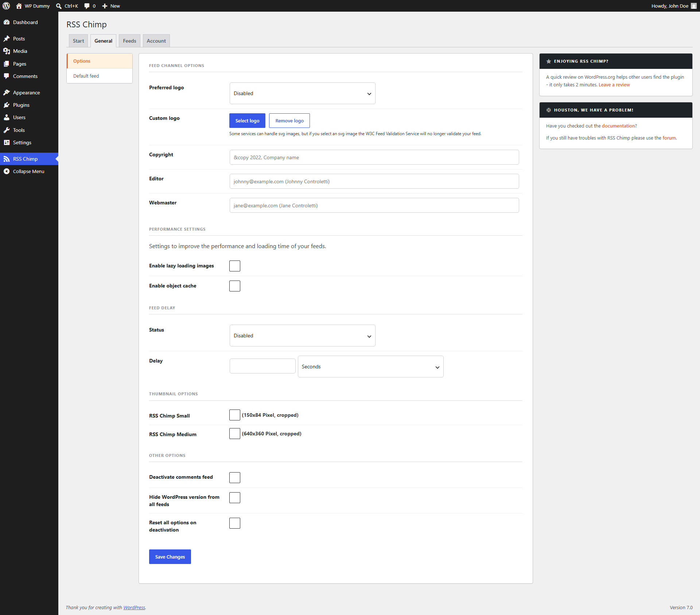Click the plus icon for New

click(x=105, y=6)
